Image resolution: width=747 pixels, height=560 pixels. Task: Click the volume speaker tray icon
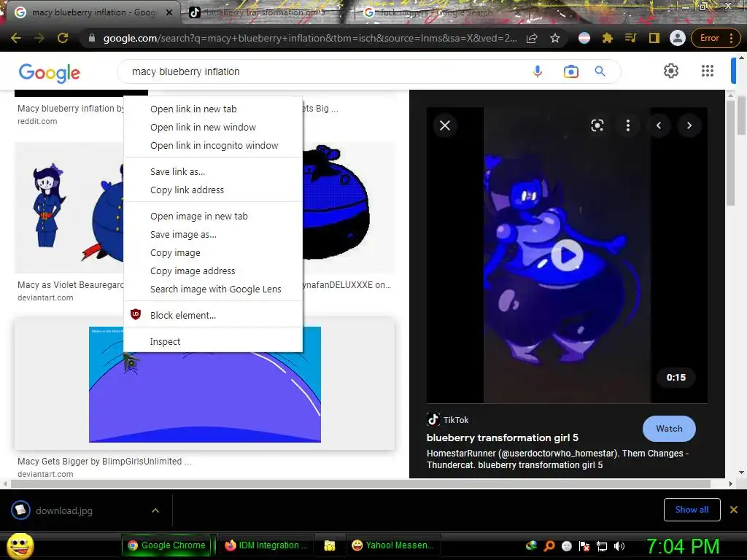(x=619, y=546)
